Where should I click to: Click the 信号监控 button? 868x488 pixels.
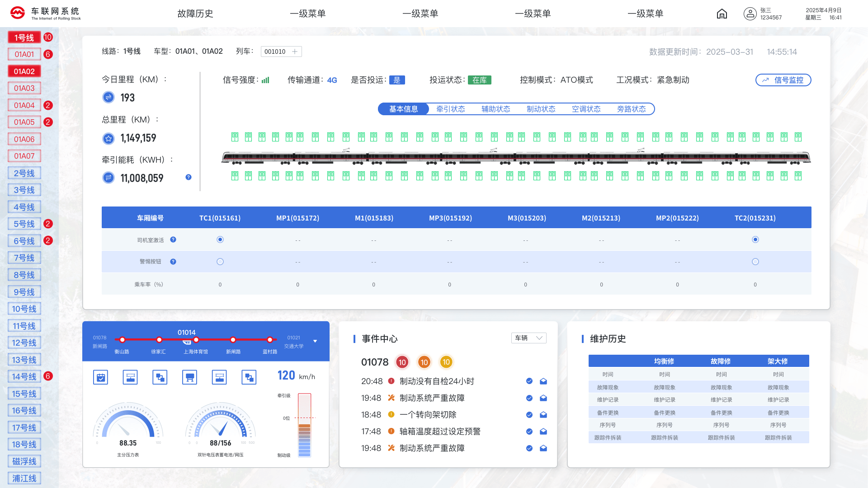pos(783,80)
